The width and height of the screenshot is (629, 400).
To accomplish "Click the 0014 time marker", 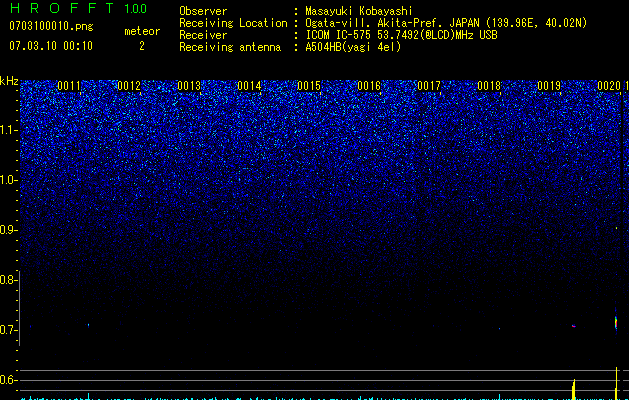I will pyautogui.click(x=249, y=86).
